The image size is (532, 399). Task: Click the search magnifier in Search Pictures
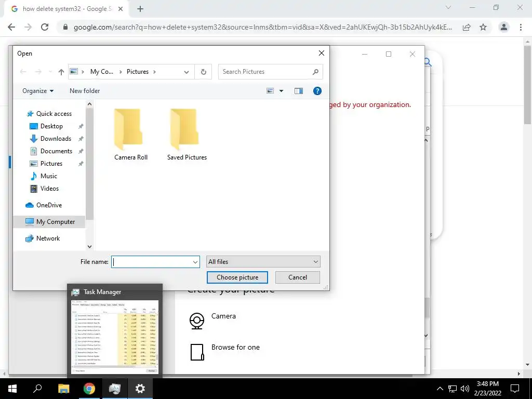coord(315,72)
